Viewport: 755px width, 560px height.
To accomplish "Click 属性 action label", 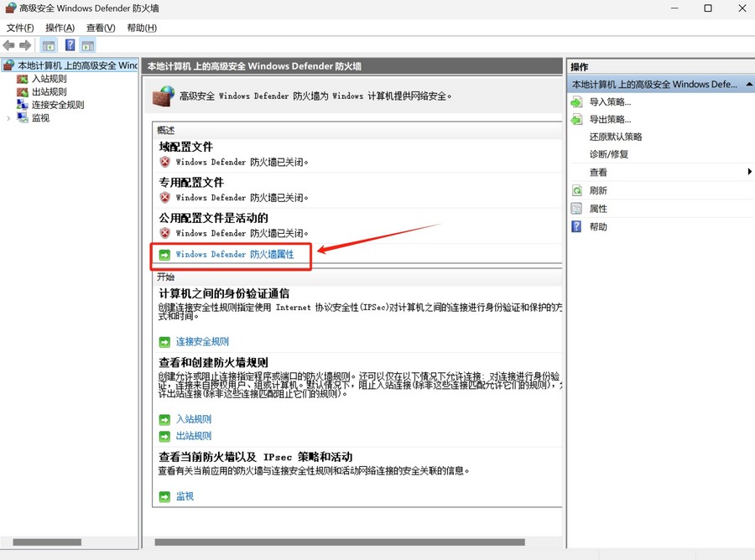I will [x=598, y=209].
